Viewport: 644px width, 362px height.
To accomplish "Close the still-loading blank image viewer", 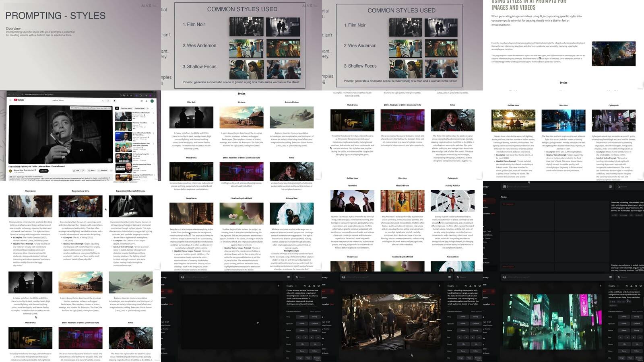I will 279,286.
